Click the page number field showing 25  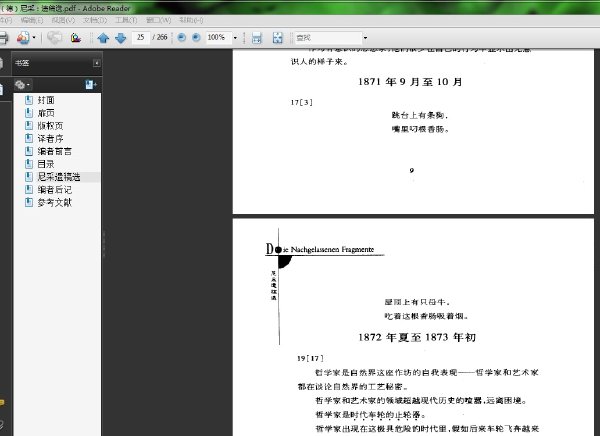coord(140,37)
